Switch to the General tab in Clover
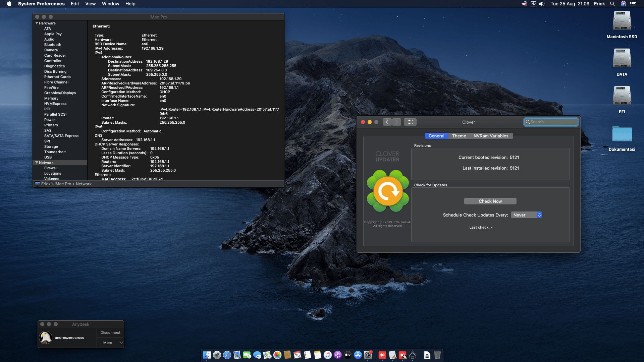The image size is (644, 362). [436, 136]
